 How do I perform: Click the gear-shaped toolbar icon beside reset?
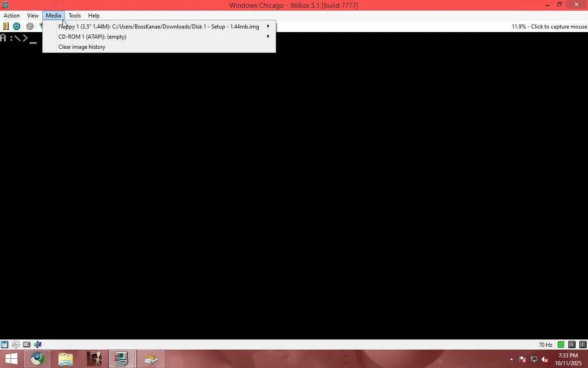coord(30,27)
